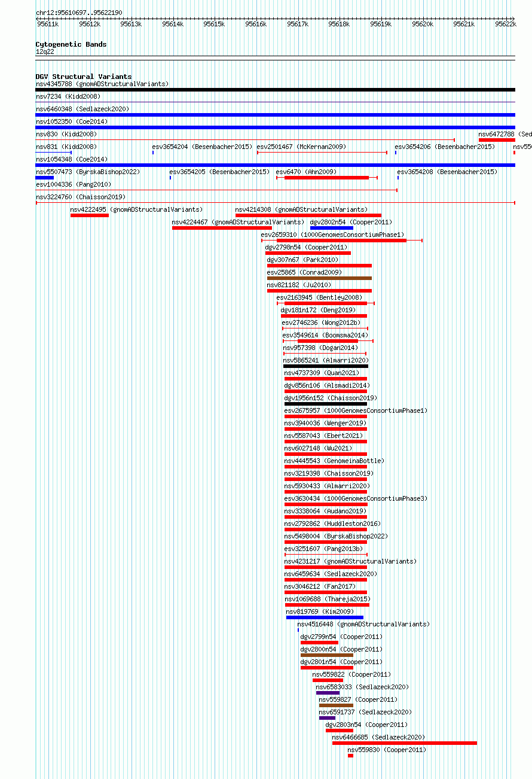Click the esv3654206 (Besenbacher2015) label
The image size is (532, 779).
445,147
